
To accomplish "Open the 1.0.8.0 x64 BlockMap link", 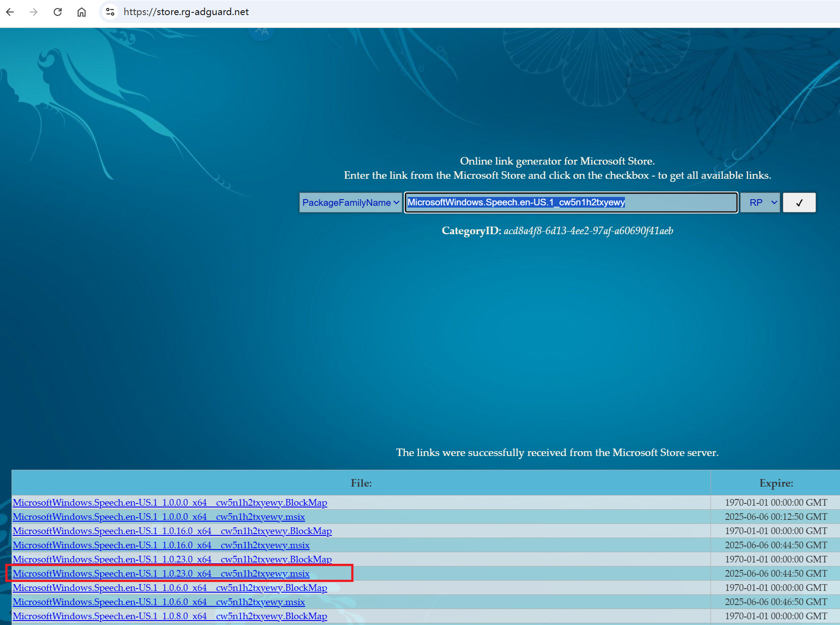I will pyautogui.click(x=170, y=616).
